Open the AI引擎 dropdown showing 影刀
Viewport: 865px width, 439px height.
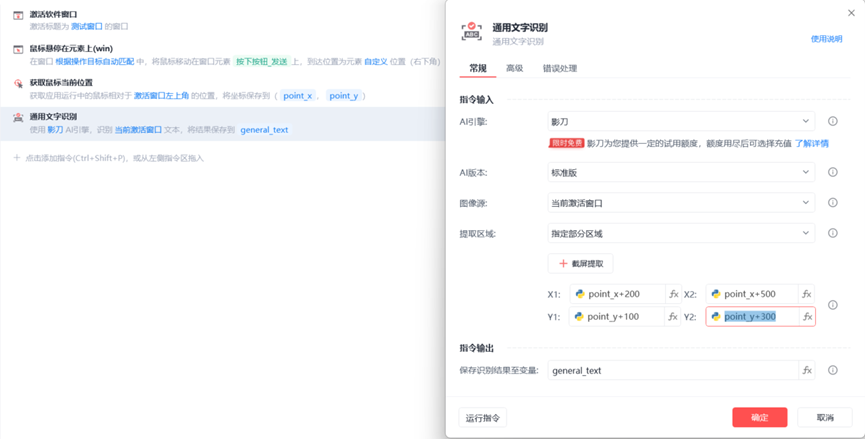click(680, 122)
